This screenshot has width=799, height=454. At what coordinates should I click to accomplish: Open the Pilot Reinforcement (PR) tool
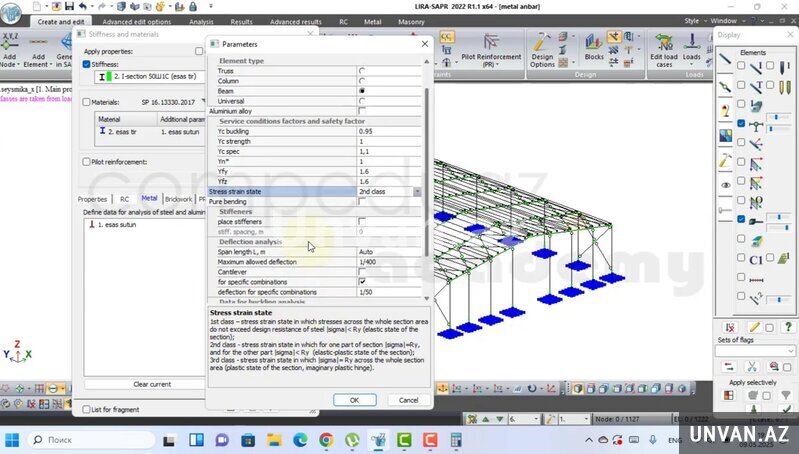click(x=491, y=50)
